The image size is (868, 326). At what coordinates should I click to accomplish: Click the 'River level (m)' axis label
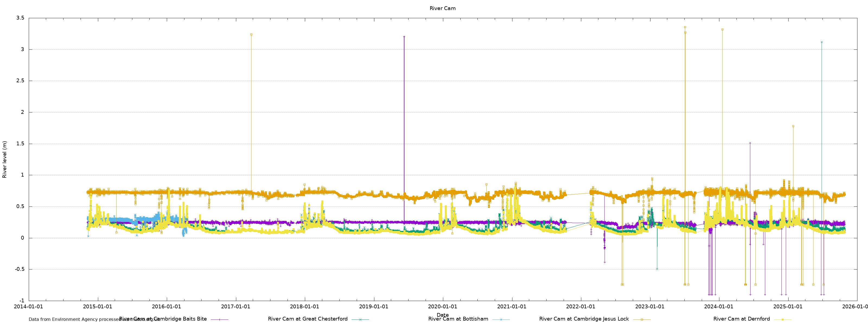tap(5, 160)
